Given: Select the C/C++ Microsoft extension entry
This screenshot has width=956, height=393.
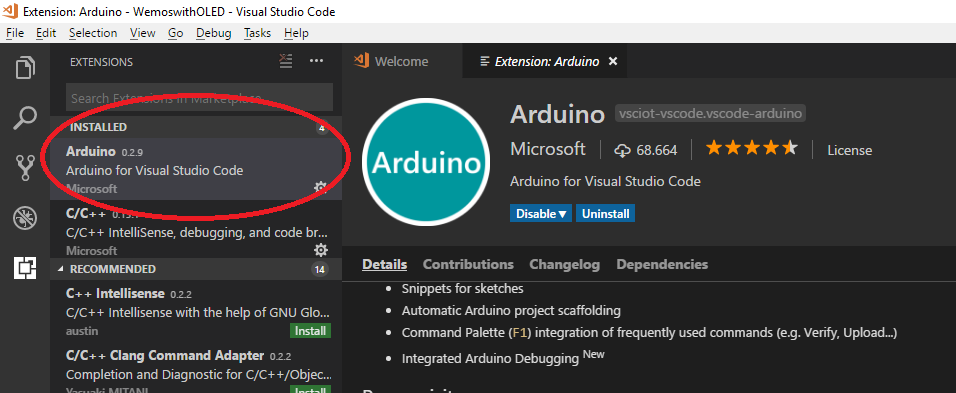Looking at the screenshot, I should tap(196, 230).
